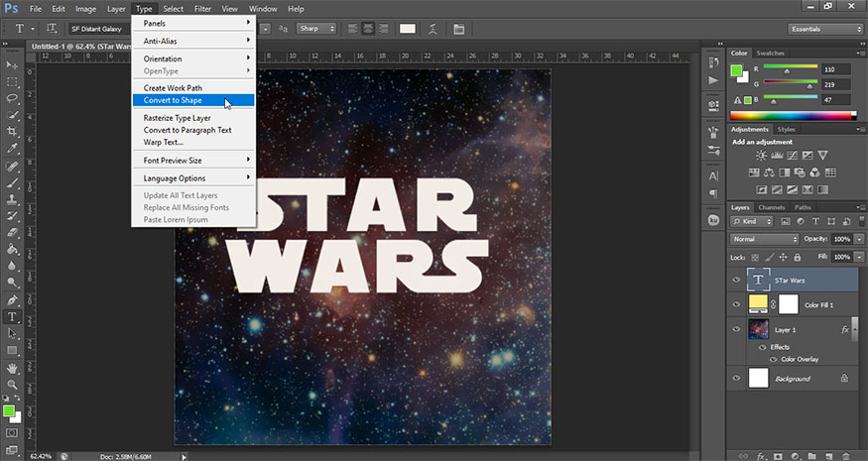The height and width of the screenshot is (461, 868).
Task: Switch to the Styles tab
Action: [786, 130]
